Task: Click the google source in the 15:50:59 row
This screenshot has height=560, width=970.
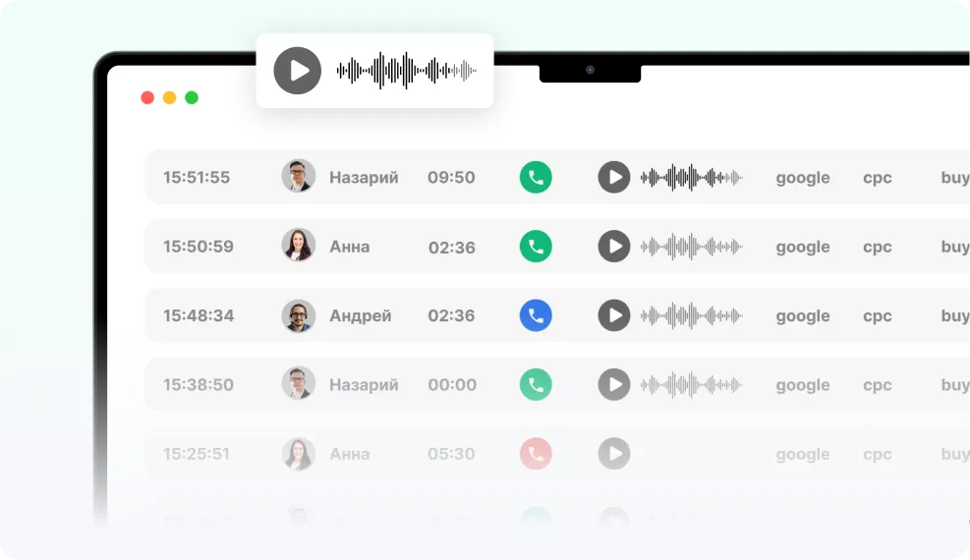Action: coord(803,248)
